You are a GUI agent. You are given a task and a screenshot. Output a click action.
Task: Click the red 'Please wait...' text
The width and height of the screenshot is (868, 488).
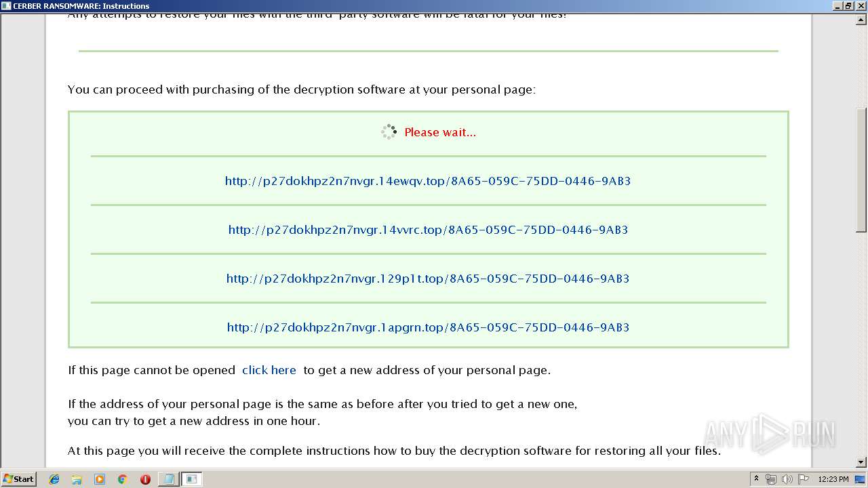click(x=440, y=132)
